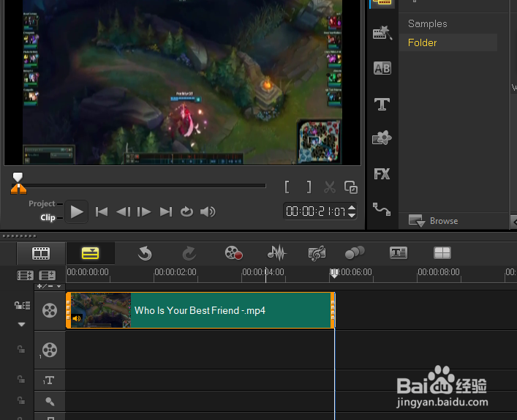The image size is (517, 420).
Task: Expand ripple editing options arrow
Action: pyautogui.click(x=22, y=325)
